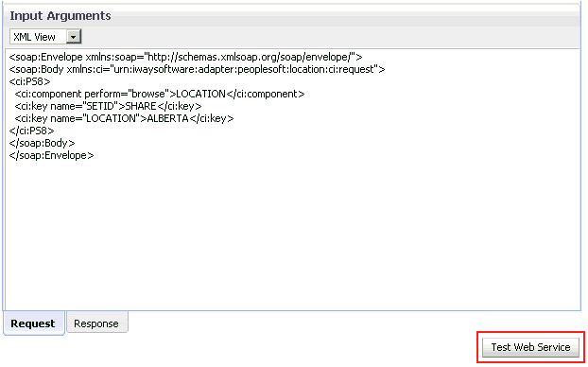Click the Test Web Service button
Image resolution: width=588 pixels, height=367 pixels.
pyautogui.click(x=530, y=347)
